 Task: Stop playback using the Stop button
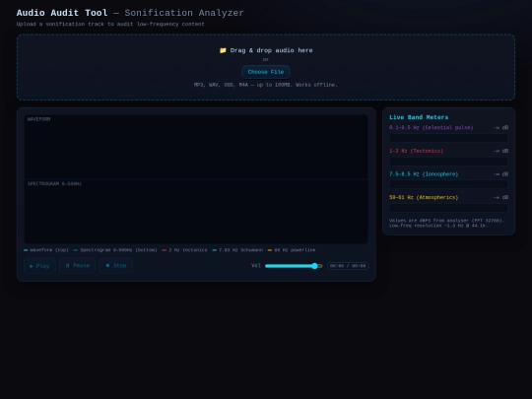115,266
